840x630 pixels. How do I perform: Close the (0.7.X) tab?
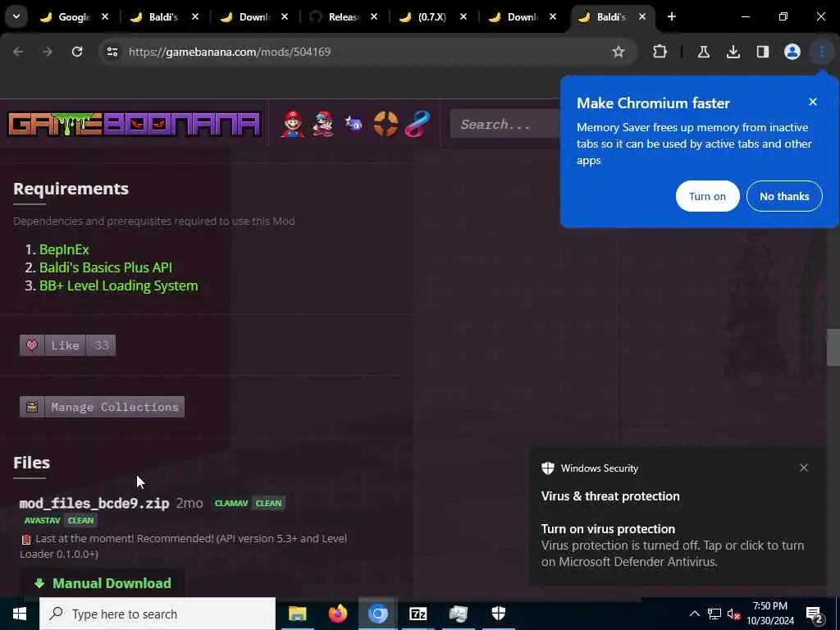[463, 16]
